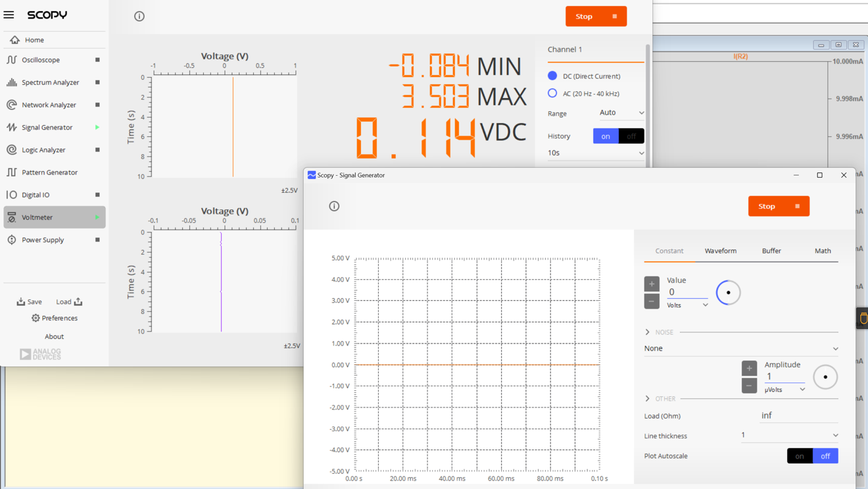Click the Value rotary knob

pyautogui.click(x=728, y=293)
